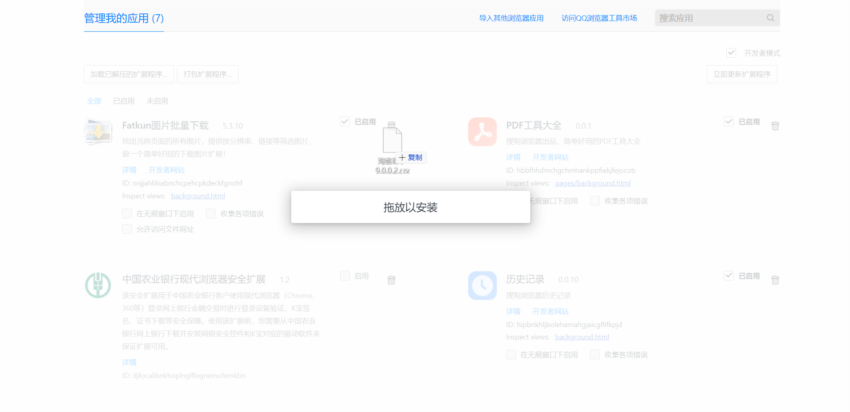Check 允许访问文件网址 for Fatkun
The image size is (850, 412).
click(127, 229)
